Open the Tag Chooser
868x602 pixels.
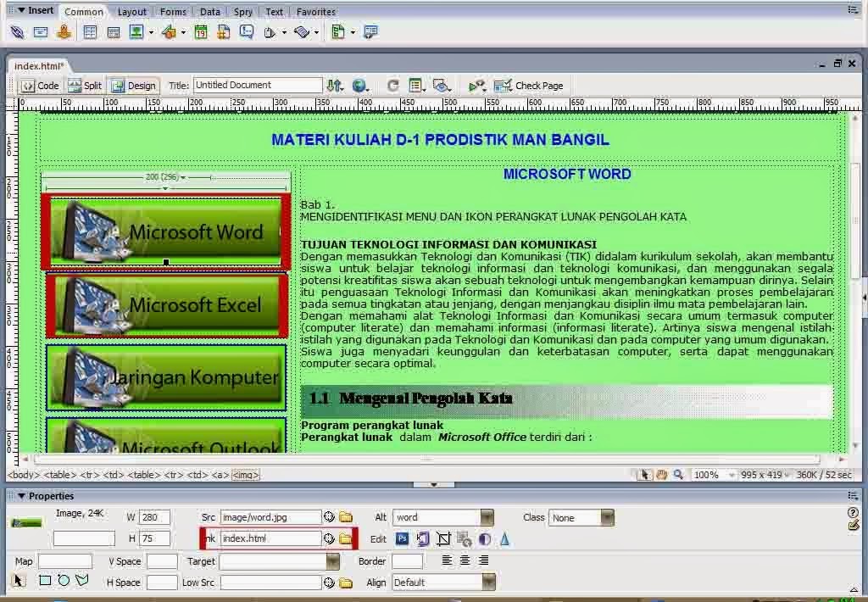point(370,32)
